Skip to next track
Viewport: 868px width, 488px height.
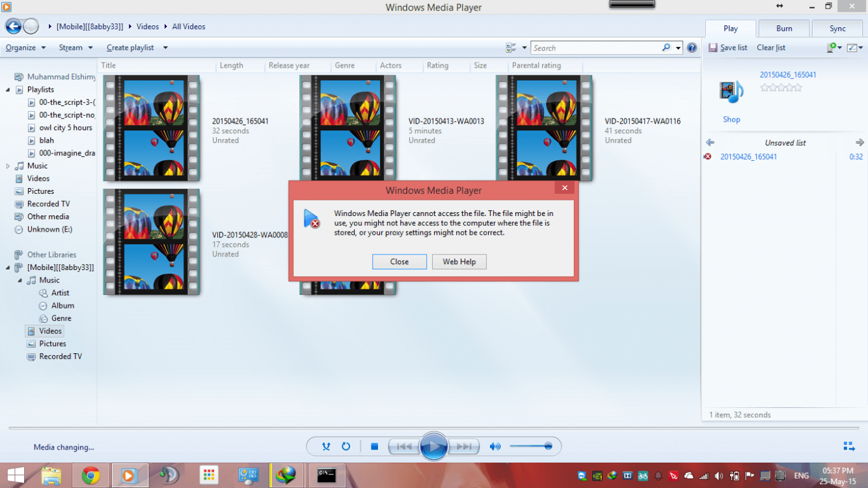463,446
